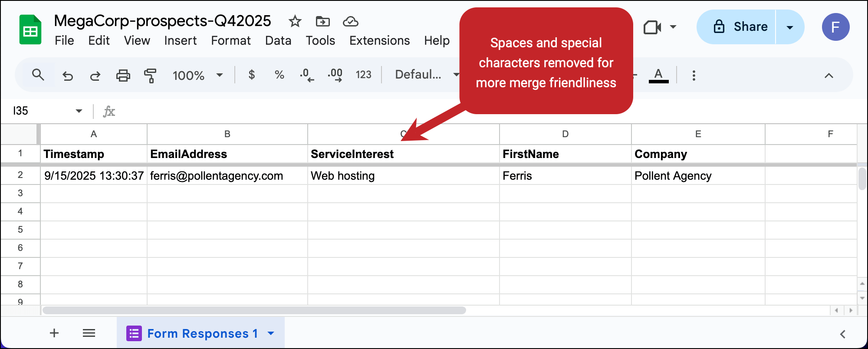Screen dimensions: 868x349
Task: Click the move to folder icon
Action: click(322, 21)
